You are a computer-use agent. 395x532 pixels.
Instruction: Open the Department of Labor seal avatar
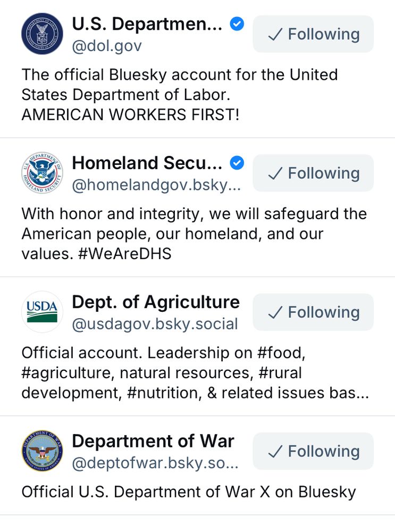pos(42,34)
